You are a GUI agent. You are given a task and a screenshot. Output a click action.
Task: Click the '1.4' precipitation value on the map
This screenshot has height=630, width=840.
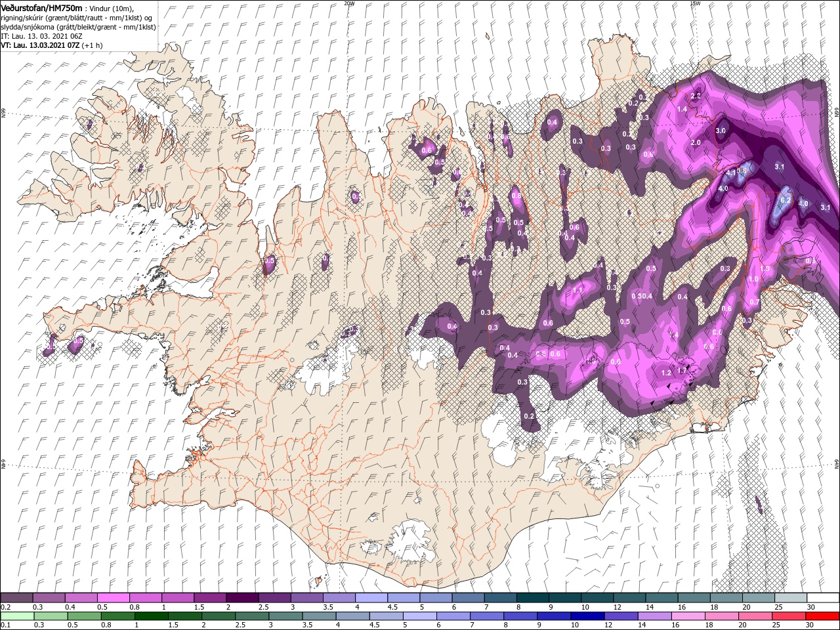682,109
